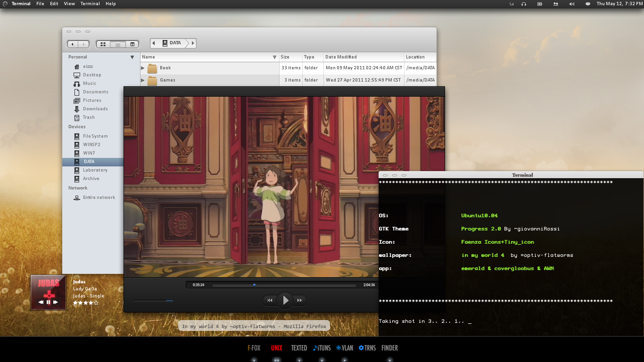
Task: Pause the Judas track on cover widget
Action: [x=48, y=302]
